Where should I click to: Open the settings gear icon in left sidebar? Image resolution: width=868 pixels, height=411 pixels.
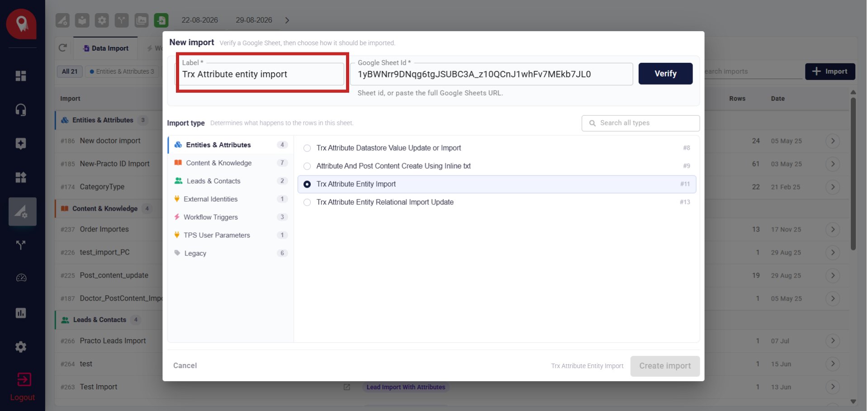coord(21,347)
